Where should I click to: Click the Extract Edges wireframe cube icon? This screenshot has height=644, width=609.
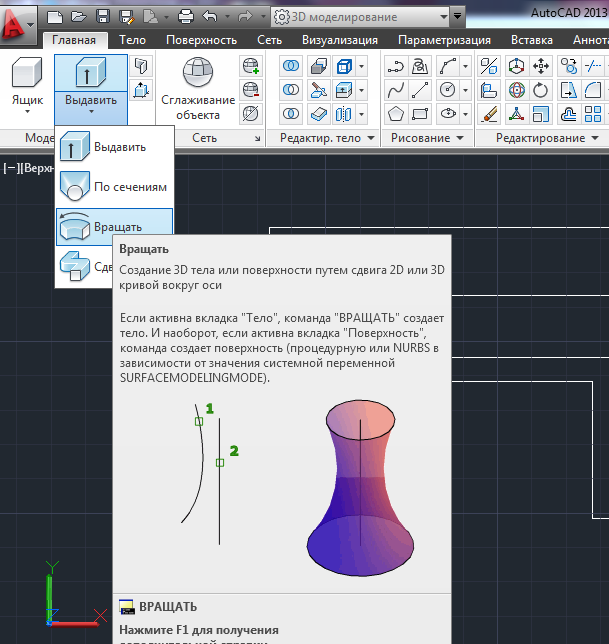point(344,66)
